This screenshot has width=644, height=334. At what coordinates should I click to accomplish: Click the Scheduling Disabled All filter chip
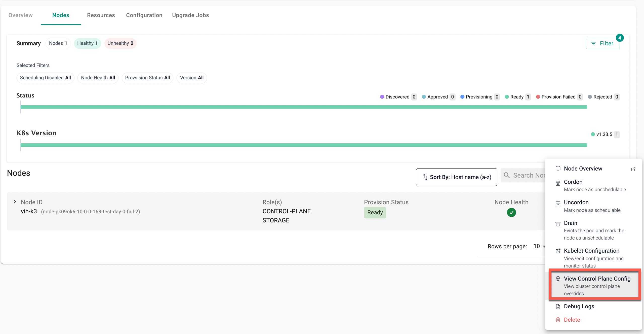tap(45, 78)
